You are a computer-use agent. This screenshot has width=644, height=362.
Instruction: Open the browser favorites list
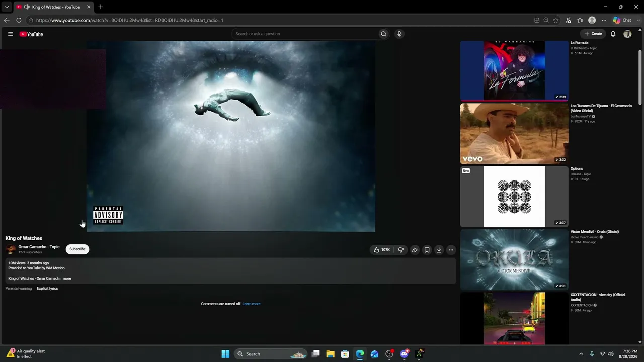580,20
